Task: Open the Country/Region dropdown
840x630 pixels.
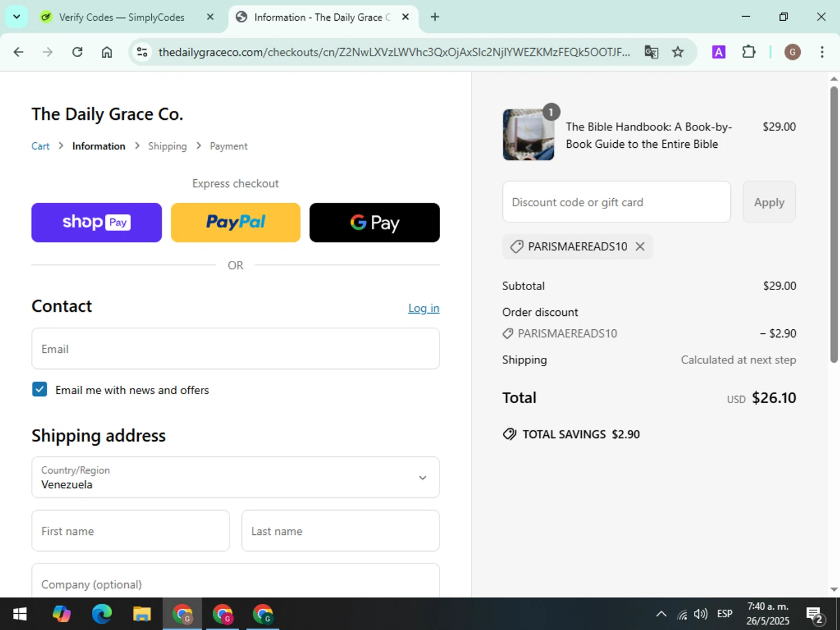Action: 235,477
